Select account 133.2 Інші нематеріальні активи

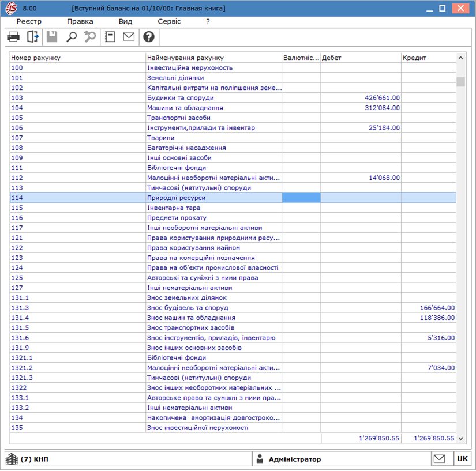click(233, 408)
